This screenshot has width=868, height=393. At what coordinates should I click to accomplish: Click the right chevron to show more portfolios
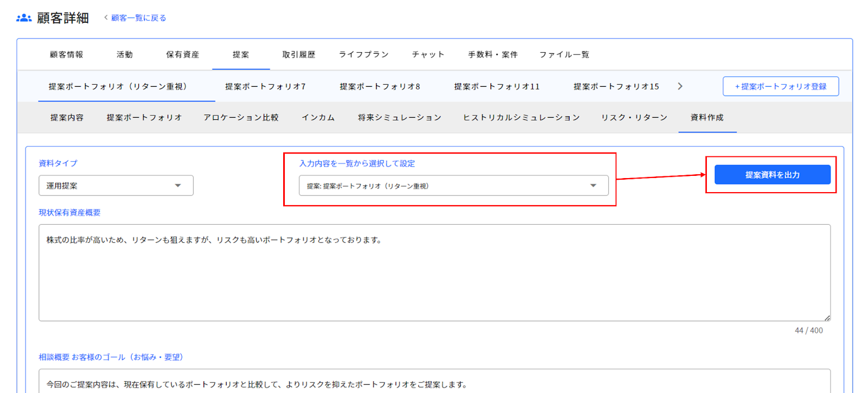click(680, 86)
